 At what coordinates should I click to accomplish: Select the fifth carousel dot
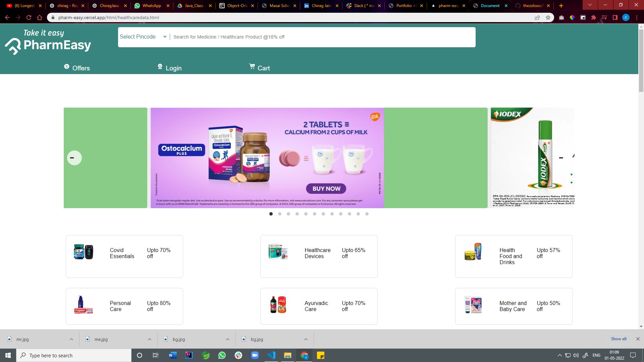pyautogui.click(x=306, y=214)
